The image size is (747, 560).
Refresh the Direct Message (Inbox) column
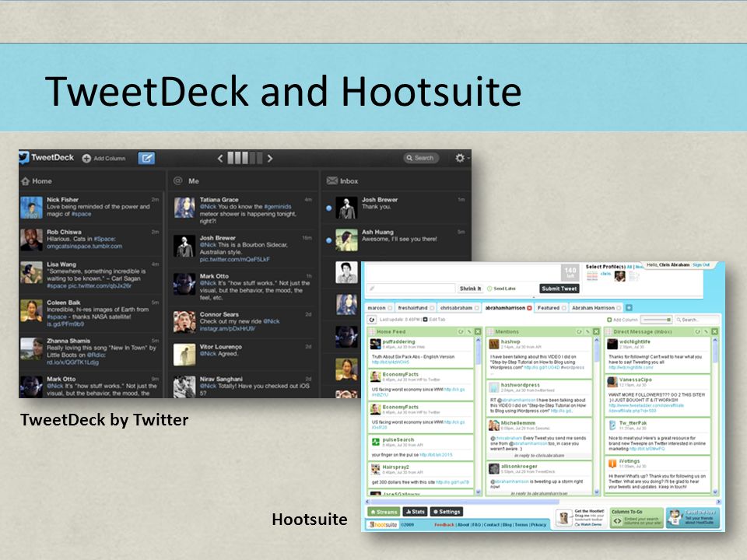[x=697, y=331]
